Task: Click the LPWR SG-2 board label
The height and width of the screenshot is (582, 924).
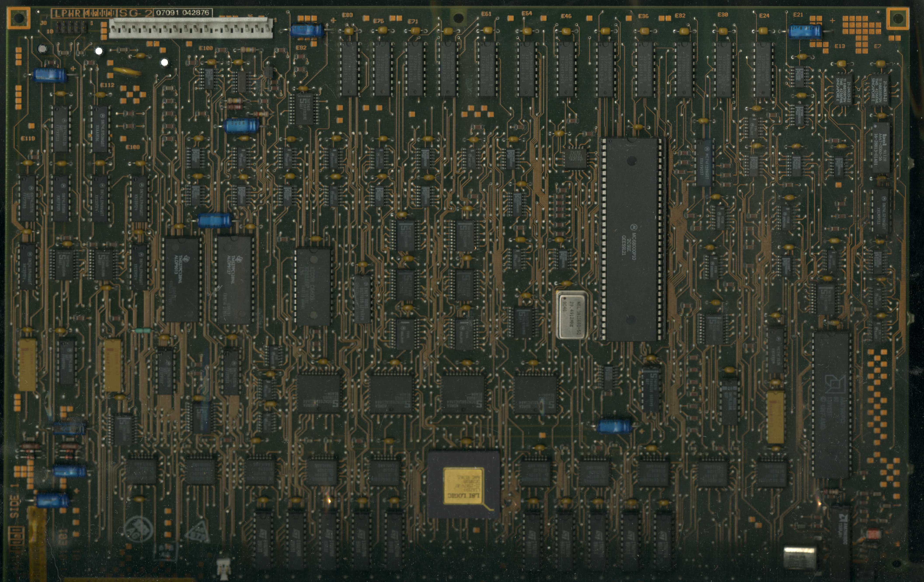Action: pos(102,13)
